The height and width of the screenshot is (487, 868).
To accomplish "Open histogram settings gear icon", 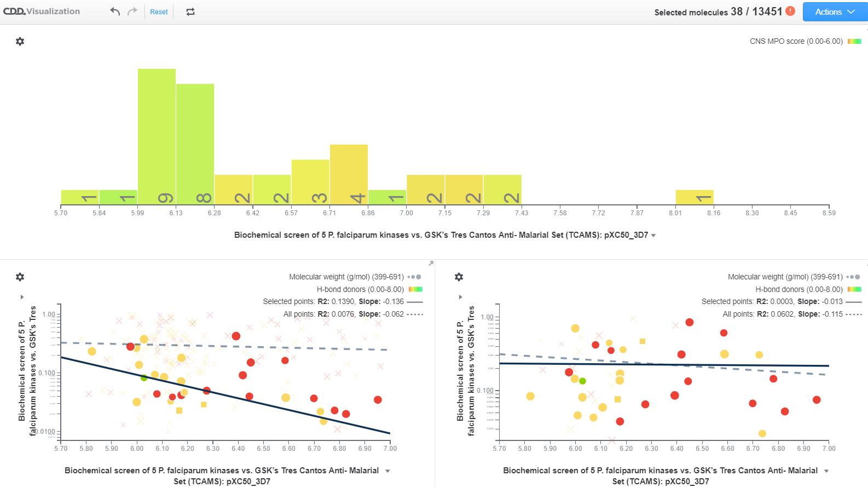I will click(x=20, y=42).
